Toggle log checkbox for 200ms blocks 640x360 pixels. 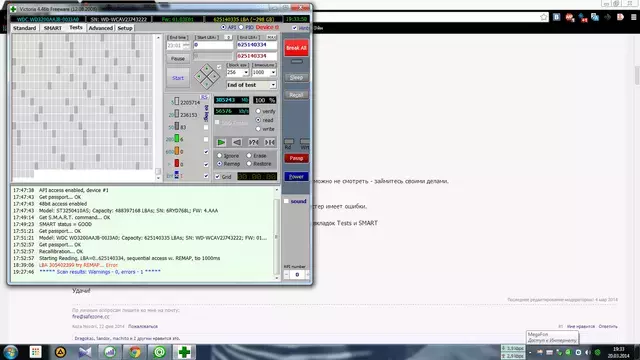[206, 140]
